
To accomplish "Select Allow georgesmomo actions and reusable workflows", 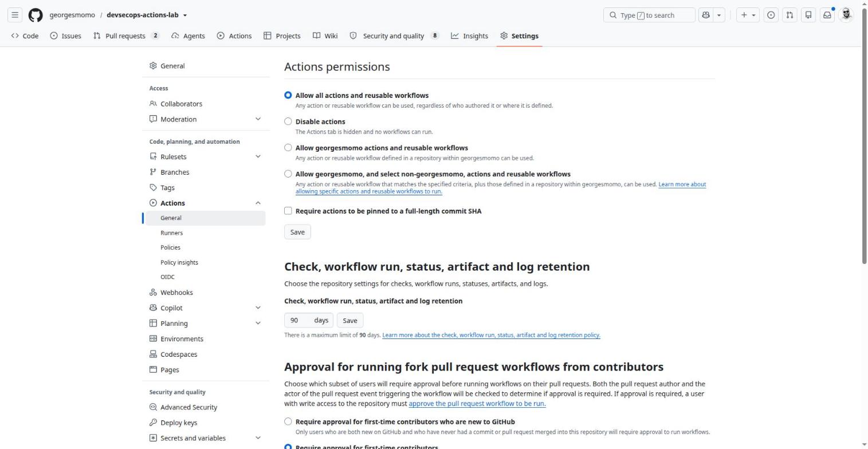I will click(x=288, y=148).
